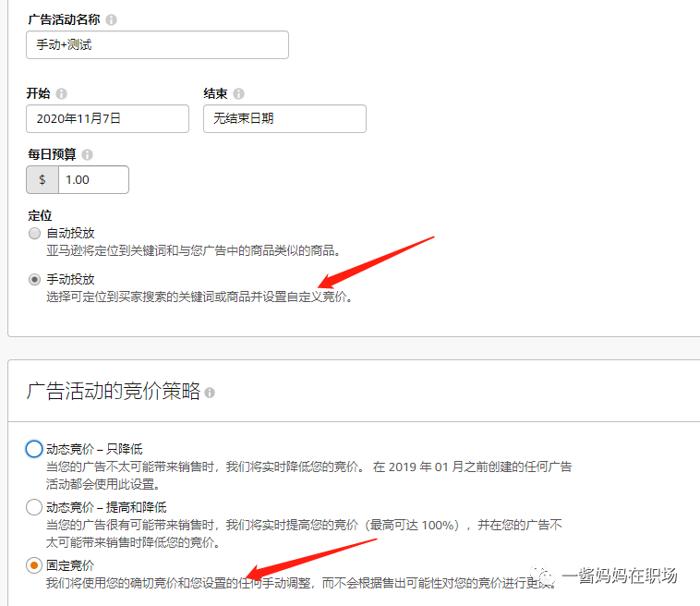700x606 pixels.
Task: Click 自动投放 label text
Action: [x=70, y=233]
